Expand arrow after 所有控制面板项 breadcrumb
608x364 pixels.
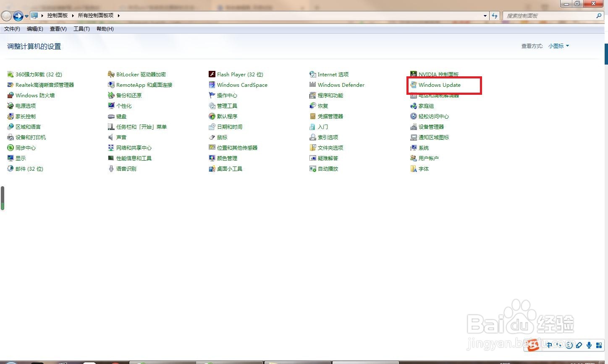118,16
